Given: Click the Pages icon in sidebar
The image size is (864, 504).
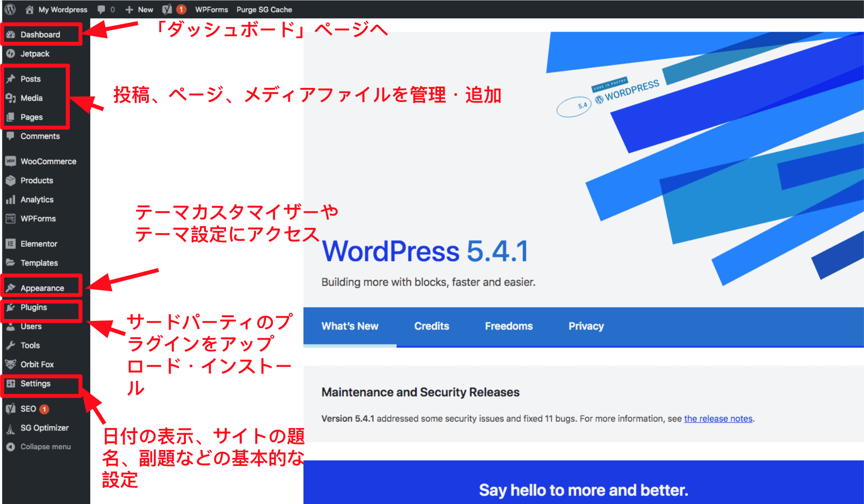Looking at the screenshot, I should tap(11, 117).
